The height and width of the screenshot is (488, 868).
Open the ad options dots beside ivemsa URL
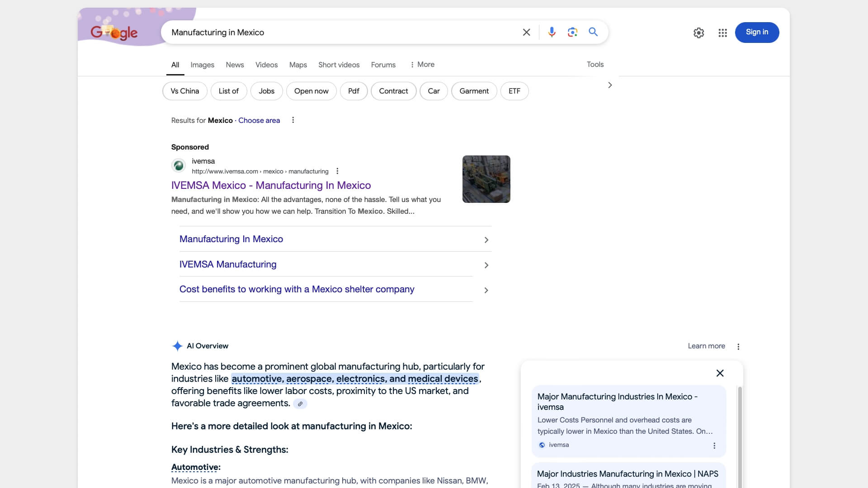coord(337,171)
